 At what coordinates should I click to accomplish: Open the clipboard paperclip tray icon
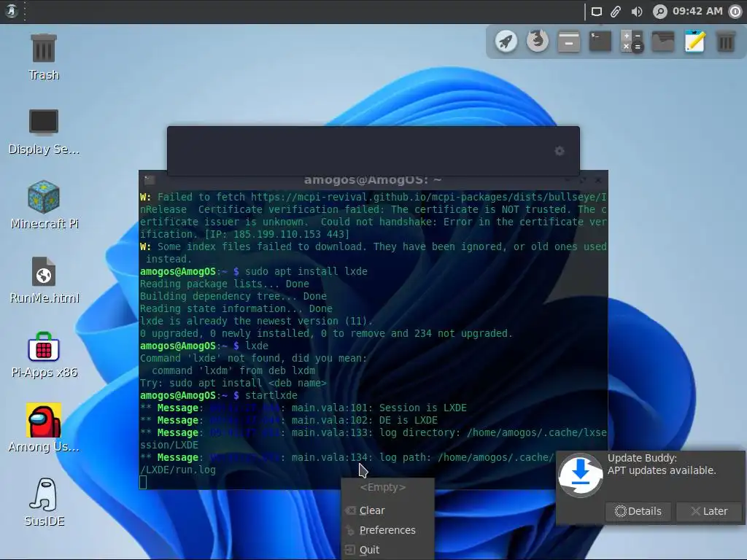(x=616, y=12)
